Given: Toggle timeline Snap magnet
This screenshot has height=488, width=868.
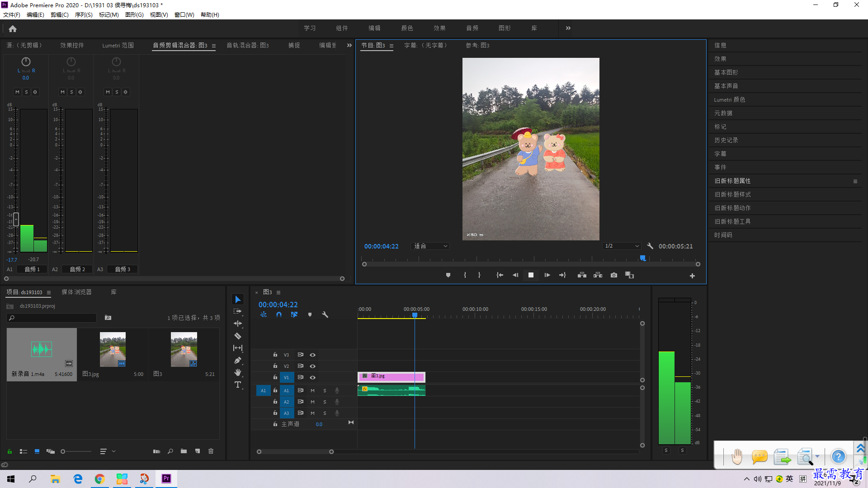Looking at the screenshot, I should (279, 314).
